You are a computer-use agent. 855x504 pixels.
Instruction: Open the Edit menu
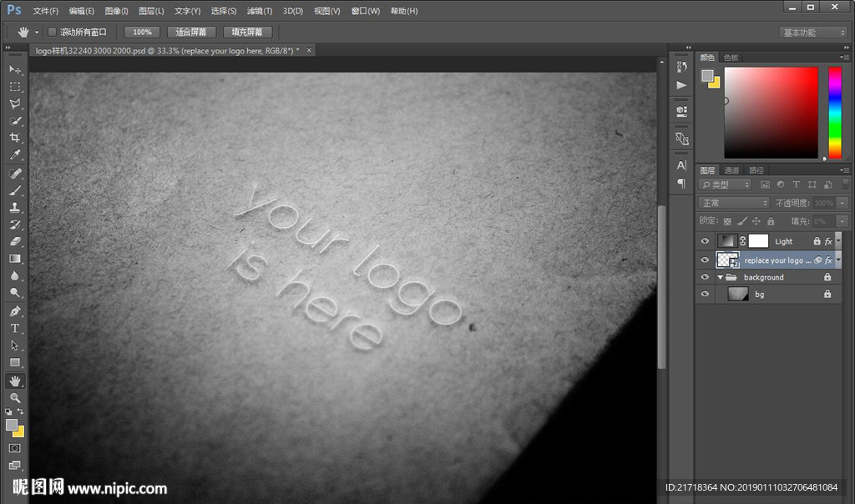click(81, 11)
